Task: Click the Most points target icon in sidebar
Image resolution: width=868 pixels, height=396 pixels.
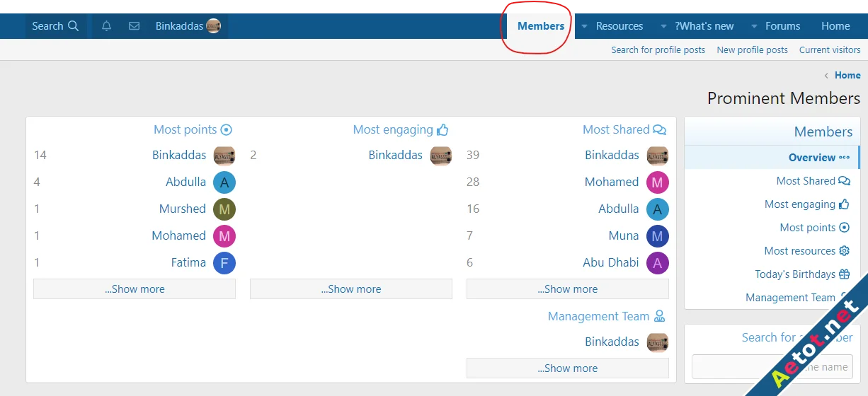Action: pos(844,228)
